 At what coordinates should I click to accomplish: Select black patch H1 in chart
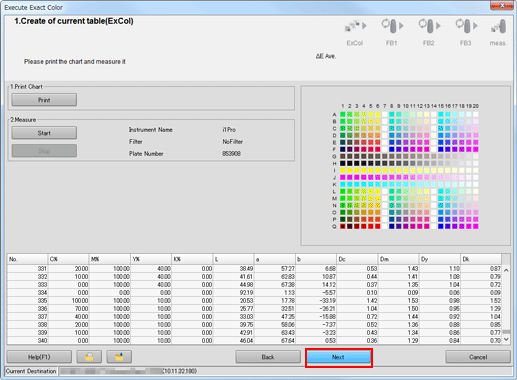342,163
